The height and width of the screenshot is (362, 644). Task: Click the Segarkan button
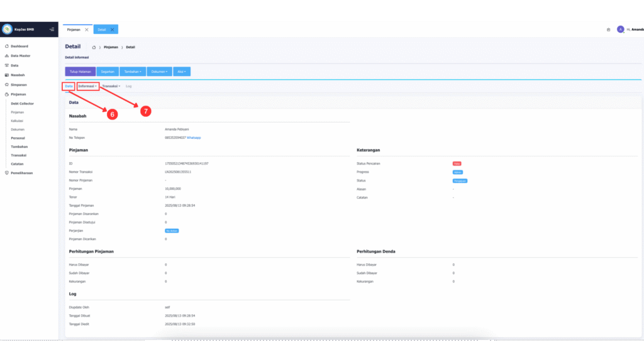(x=108, y=72)
